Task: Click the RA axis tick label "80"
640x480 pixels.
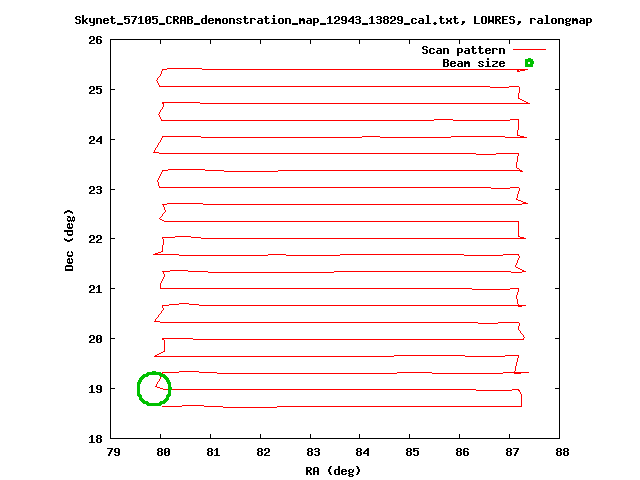Action: pos(163,452)
